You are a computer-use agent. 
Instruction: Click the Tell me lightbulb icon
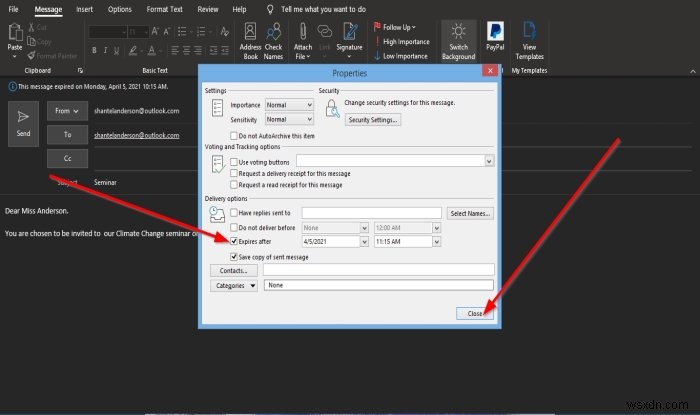click(270, 9)
